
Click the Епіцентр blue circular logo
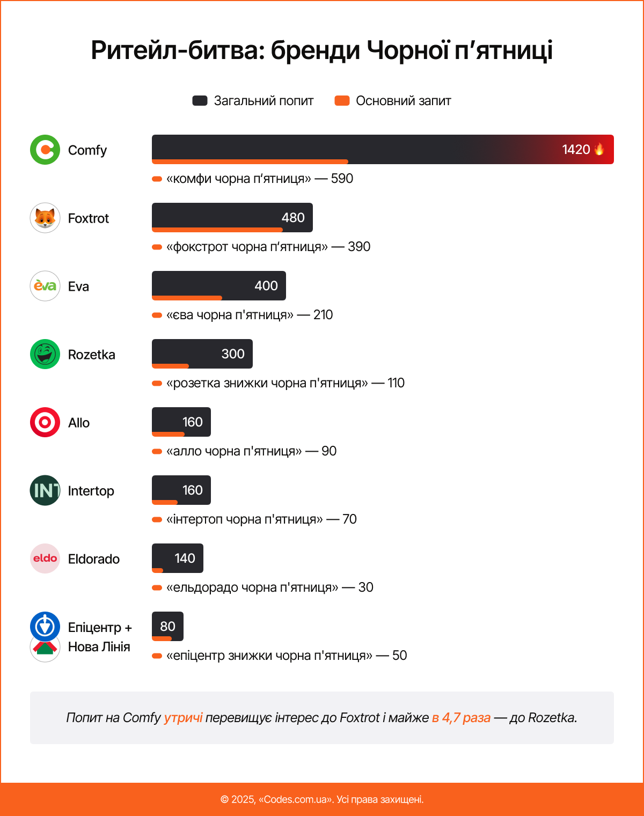[x=45, y=626]
